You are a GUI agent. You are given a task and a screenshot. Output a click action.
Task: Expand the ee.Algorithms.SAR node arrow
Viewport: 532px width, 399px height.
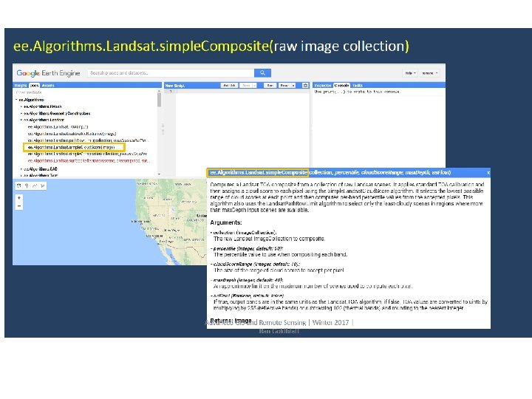[21, 168]
